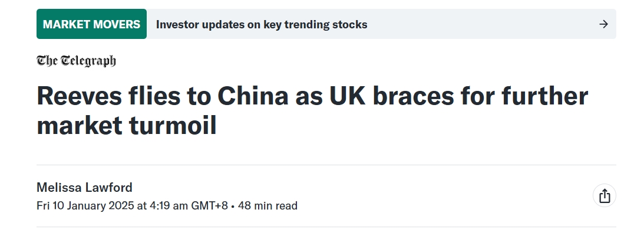Click the 'GMT+8' timezone text
The width and height of the screenshot is (644, 229).
(x=210, y=205)
